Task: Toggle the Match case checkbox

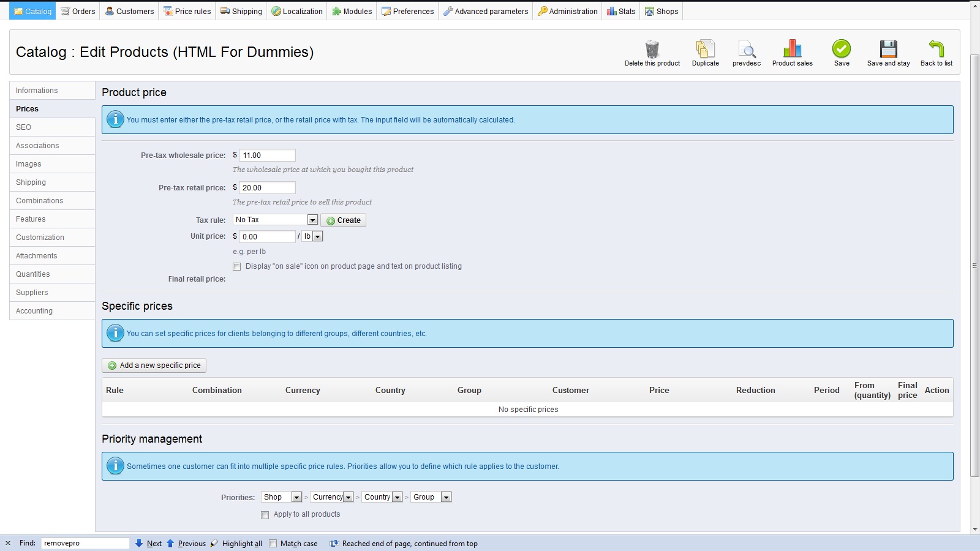Action: click(273, 543)
